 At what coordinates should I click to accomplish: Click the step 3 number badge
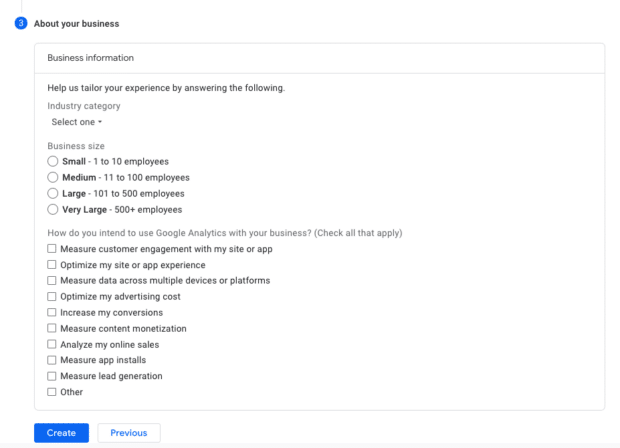coord(20,23)
